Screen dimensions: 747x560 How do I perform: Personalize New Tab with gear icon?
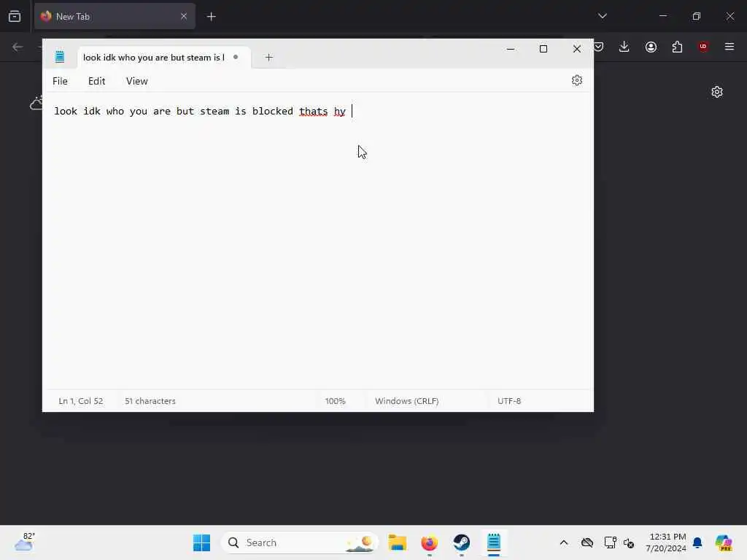tap(717, 92)
